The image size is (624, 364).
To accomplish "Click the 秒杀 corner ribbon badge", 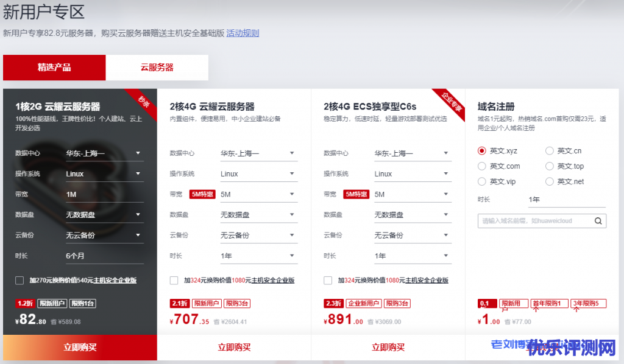I will tap(144, 100).
